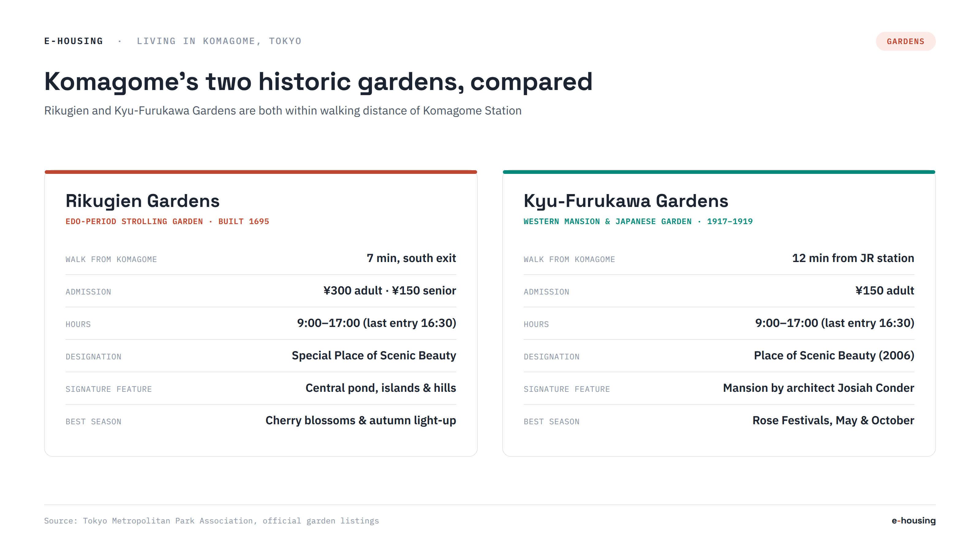Click the '¥150 adult' admission value
The width and height of the screenshot is (980, 551).
[884, 290]
